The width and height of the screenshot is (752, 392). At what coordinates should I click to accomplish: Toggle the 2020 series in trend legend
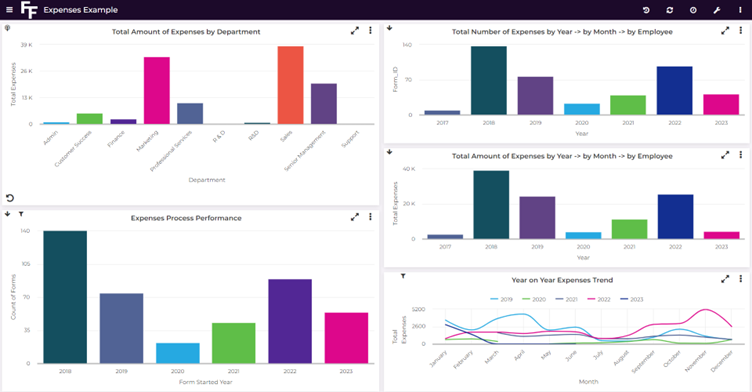coord(534,299)
